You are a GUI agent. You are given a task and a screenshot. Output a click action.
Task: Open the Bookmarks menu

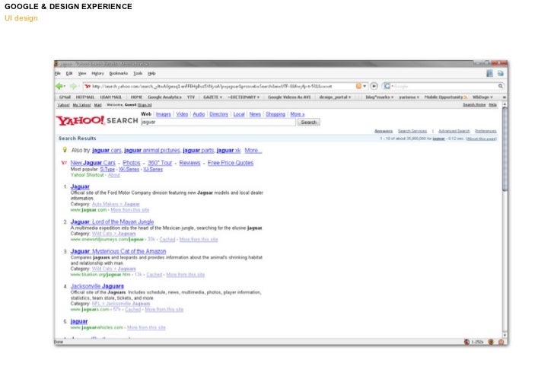pos(119,74)
